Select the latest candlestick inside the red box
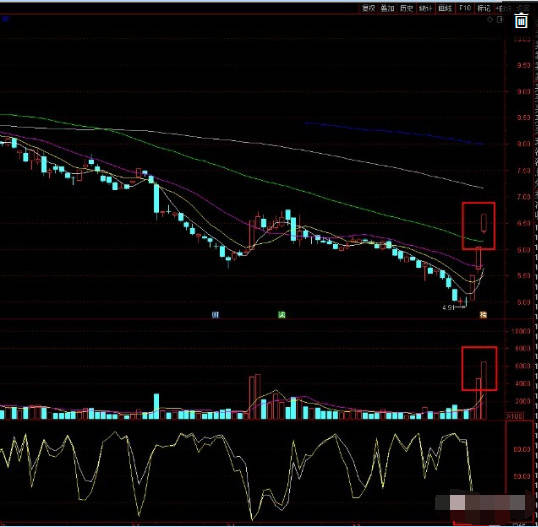The image size is (538, 527). (484, 223)
